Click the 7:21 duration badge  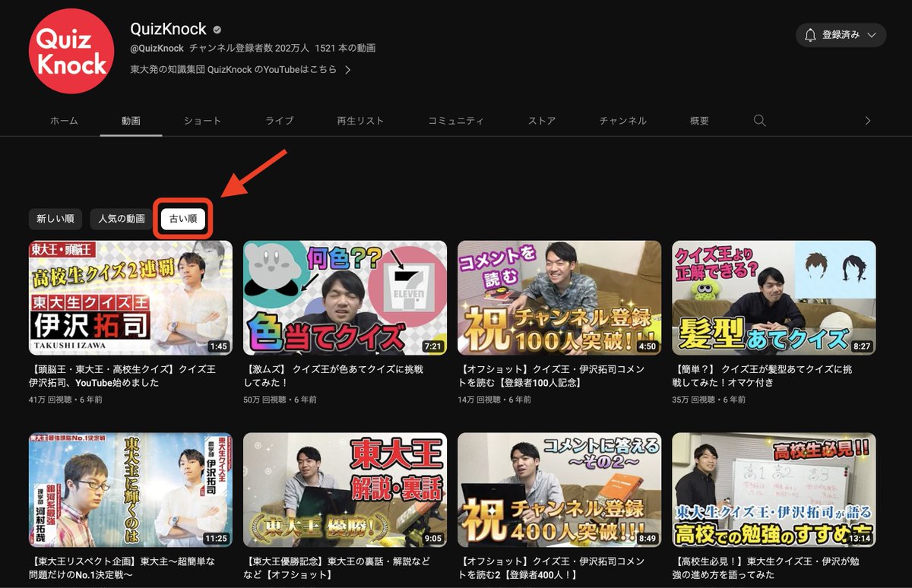point(432,346)
